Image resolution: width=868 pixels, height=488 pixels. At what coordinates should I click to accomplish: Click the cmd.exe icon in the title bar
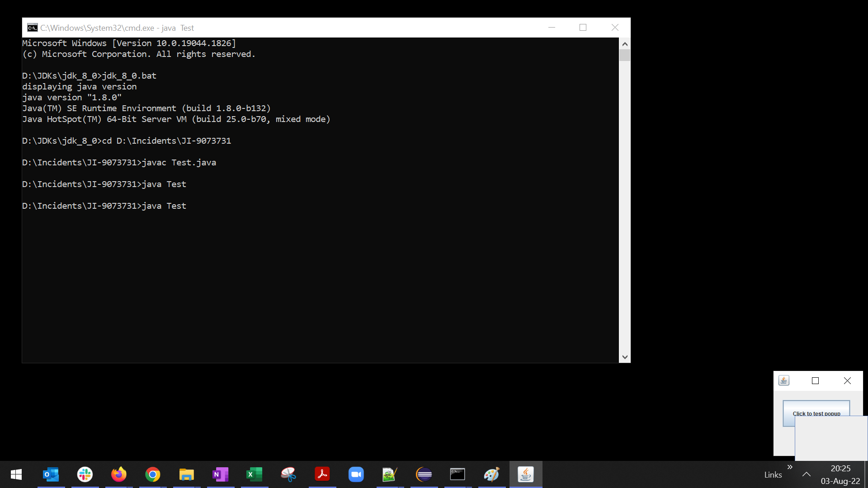click(32, 28)
